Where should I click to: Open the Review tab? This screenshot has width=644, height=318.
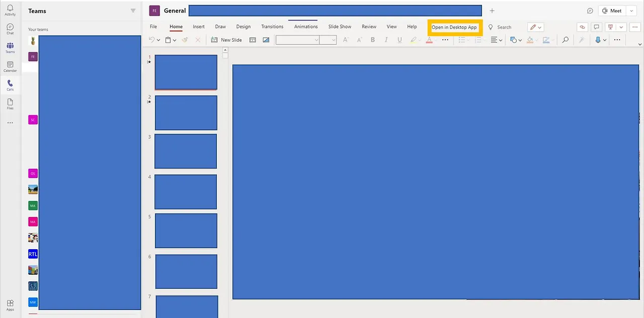click(369, 27)
